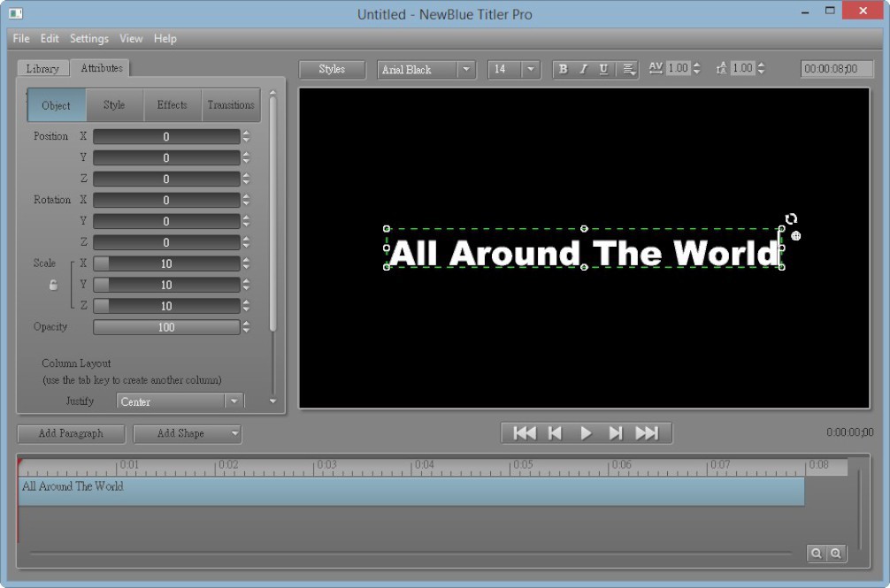The image size is (890, 588).
Task: Select the Attributes tab
Action: point(101,68)
